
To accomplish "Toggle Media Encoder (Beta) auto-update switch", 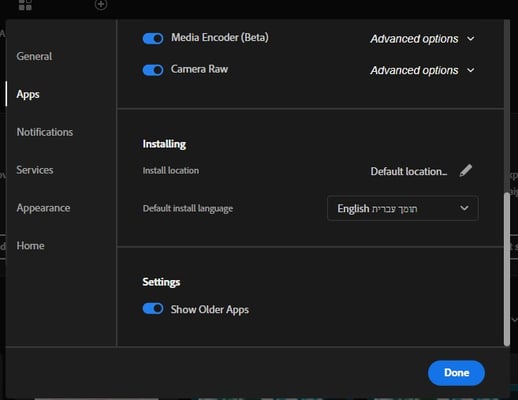I will pyautogui.click(x=153, y=38).
